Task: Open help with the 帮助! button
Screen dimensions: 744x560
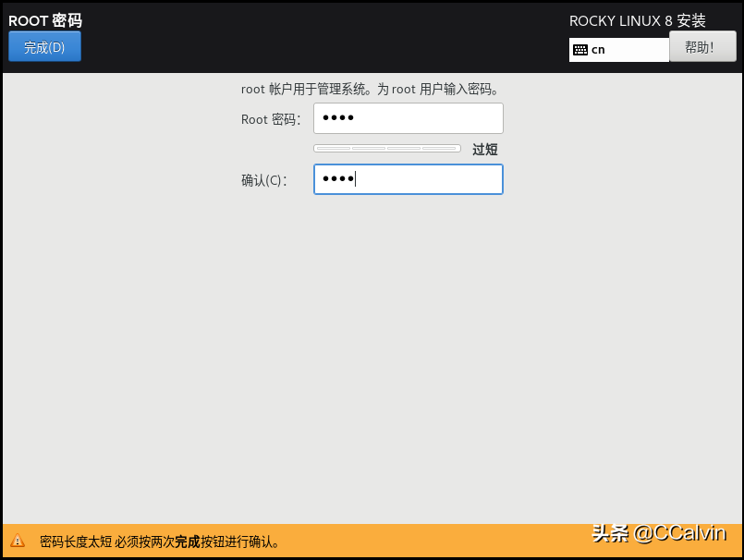Action: pyautogui.click(x=702, y=46)
